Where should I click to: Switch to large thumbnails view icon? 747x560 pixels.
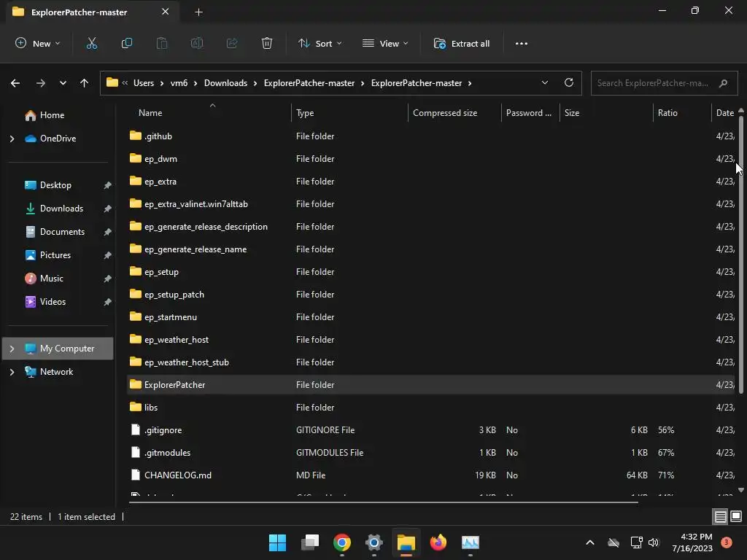pos(736,516)
